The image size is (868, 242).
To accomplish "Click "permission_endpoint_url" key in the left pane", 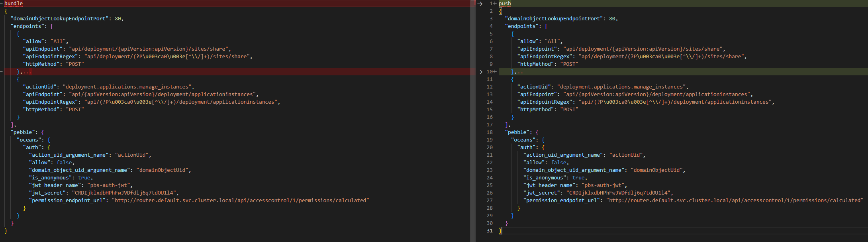I will point(67,201).
